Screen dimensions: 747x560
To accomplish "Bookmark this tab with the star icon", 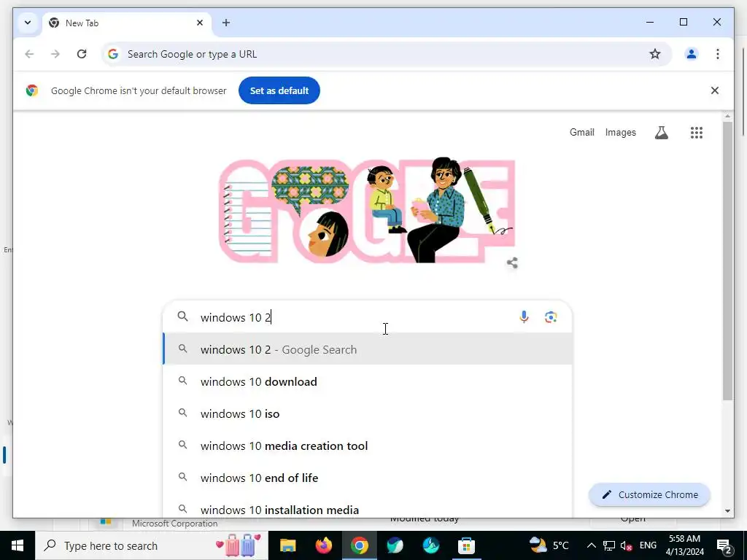I will click(655, 54).
